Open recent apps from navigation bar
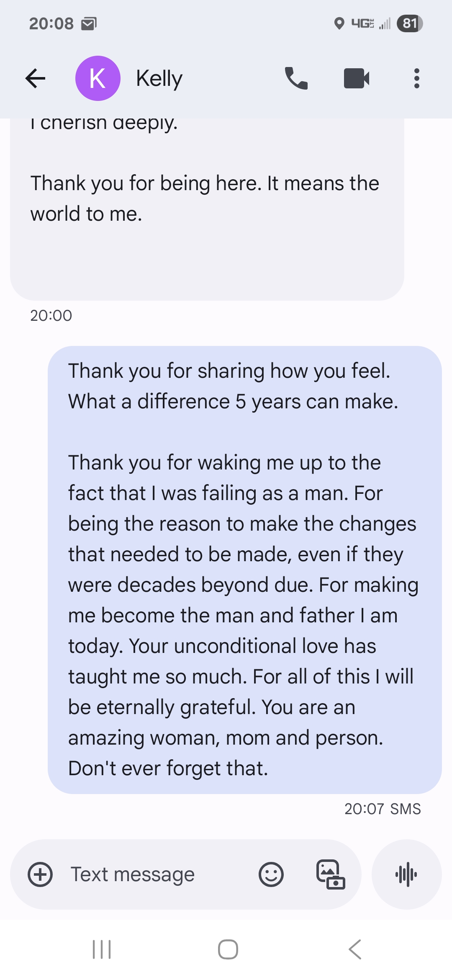 tap(102, 949)
